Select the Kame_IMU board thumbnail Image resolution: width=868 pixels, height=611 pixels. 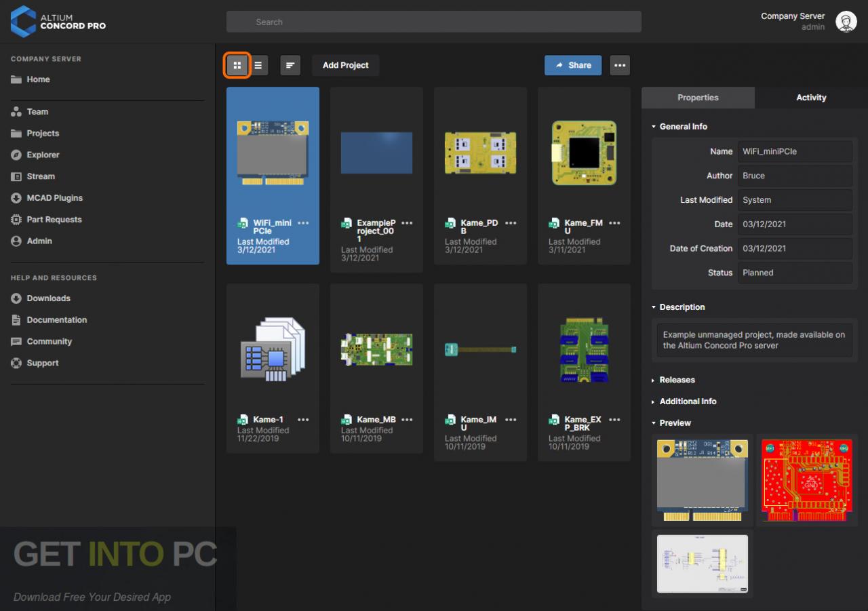480,349
